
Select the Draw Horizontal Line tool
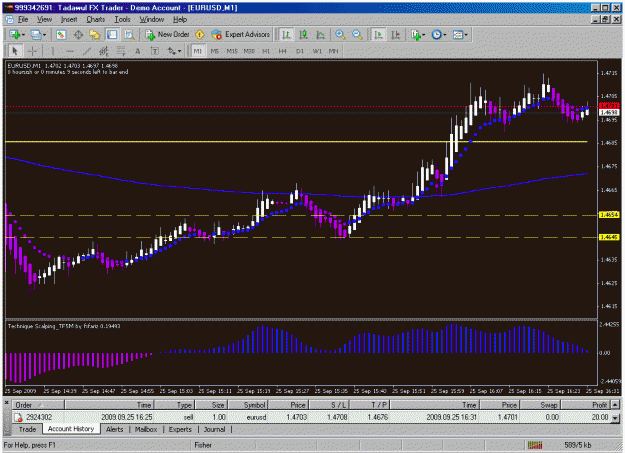tap(69, 51)
